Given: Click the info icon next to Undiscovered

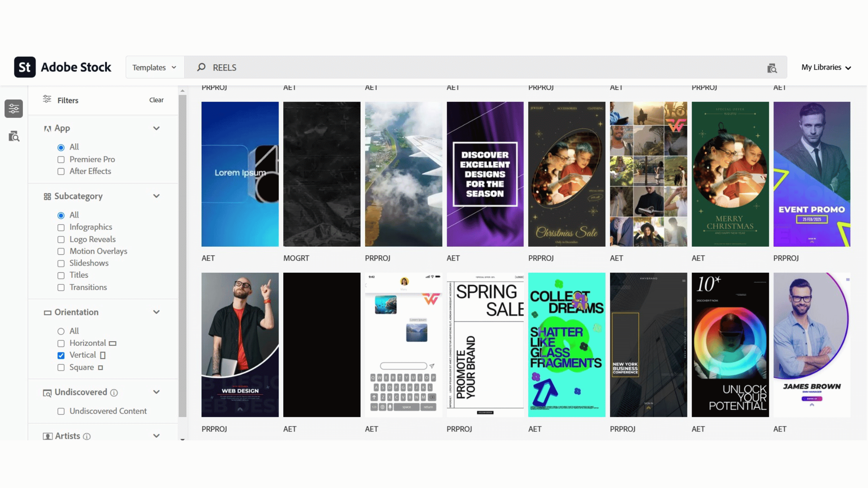Looking at the screenshot, I should point(114,393).
